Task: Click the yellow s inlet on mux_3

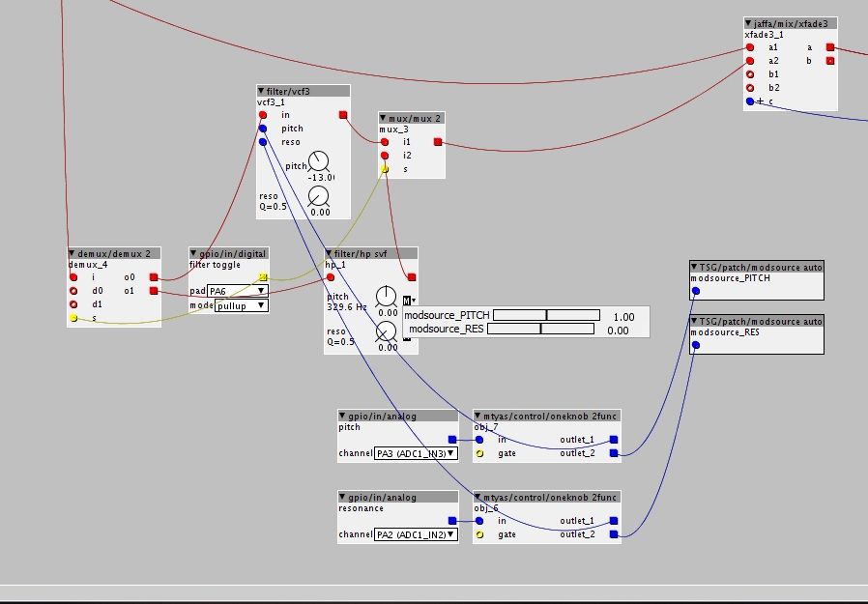Action: pos(385,169)
